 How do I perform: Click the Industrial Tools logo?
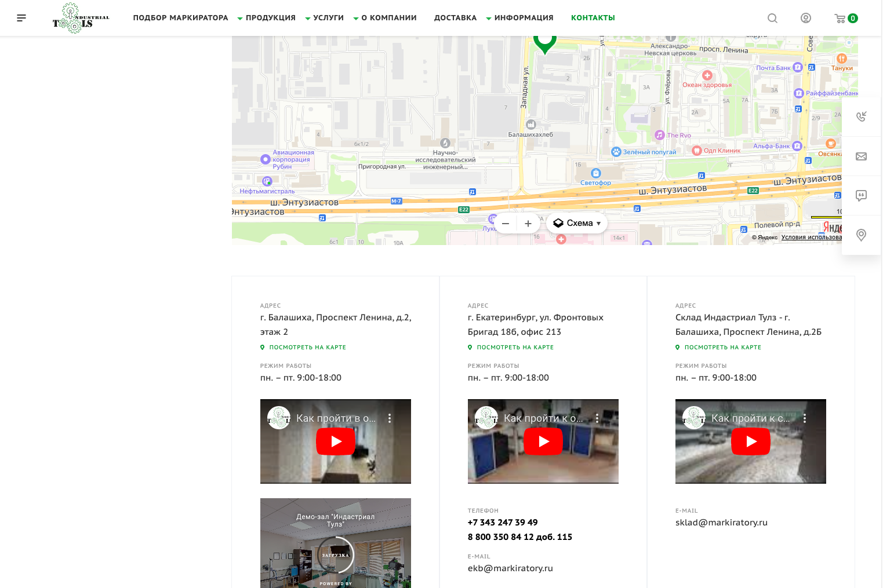[81, 18]
